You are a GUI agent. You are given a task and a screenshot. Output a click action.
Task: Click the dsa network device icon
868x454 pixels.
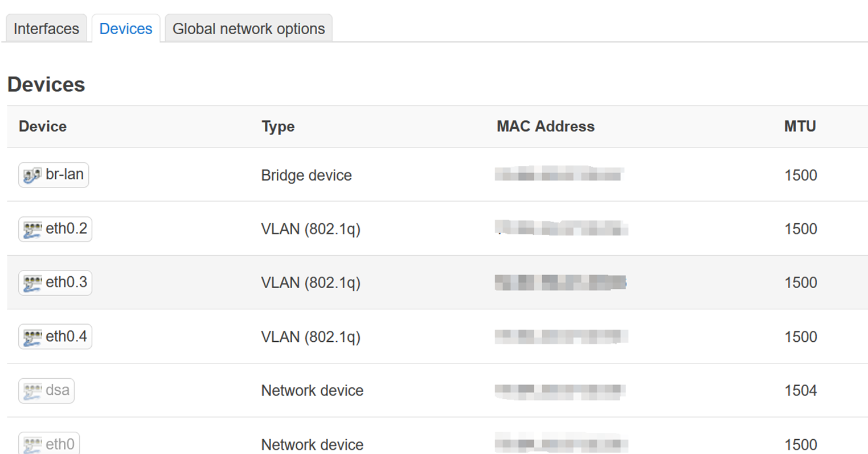tap(32, 391)
